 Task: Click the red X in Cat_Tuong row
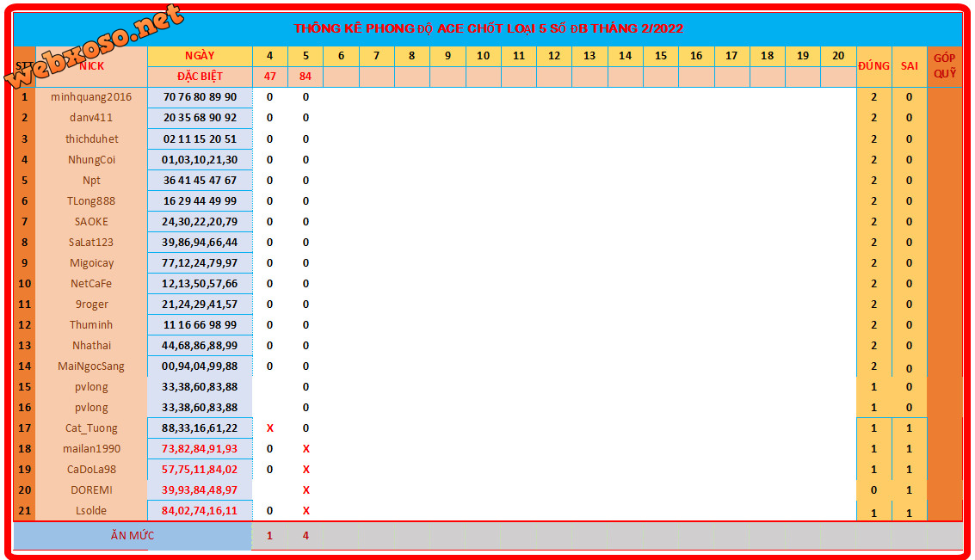click(x=270, y=428)
